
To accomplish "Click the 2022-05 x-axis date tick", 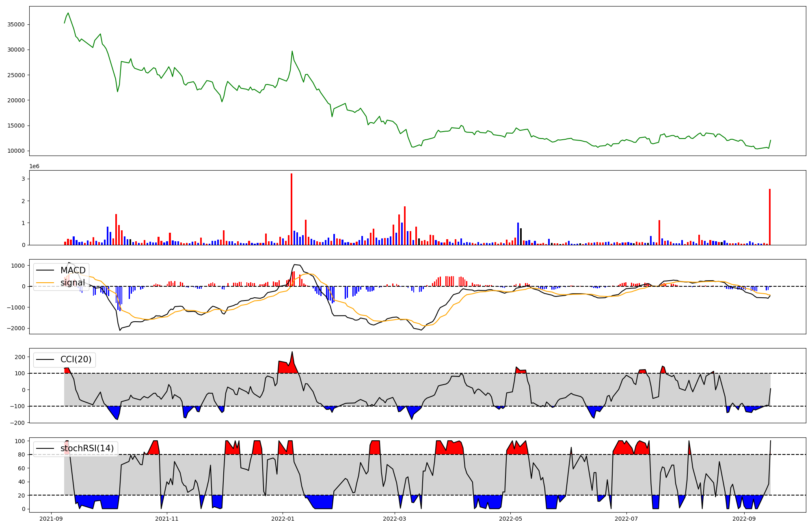I will [x=510, y=519].
